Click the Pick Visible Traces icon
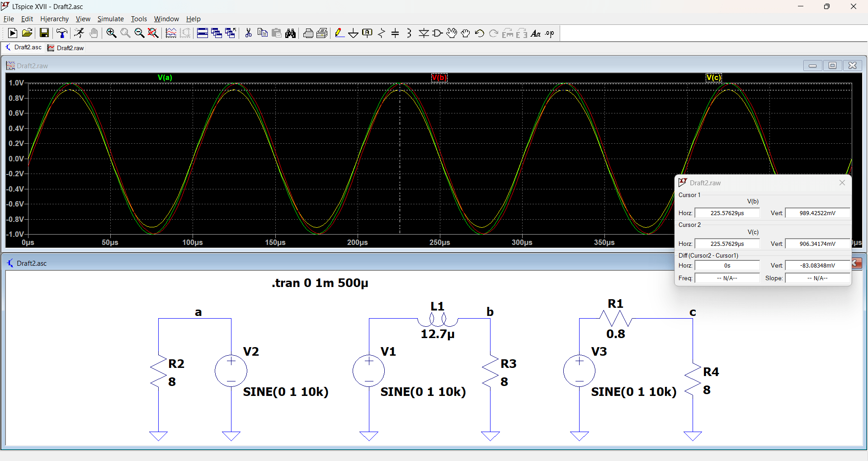Viewport: 868px width, 461px height. (171, 33)
